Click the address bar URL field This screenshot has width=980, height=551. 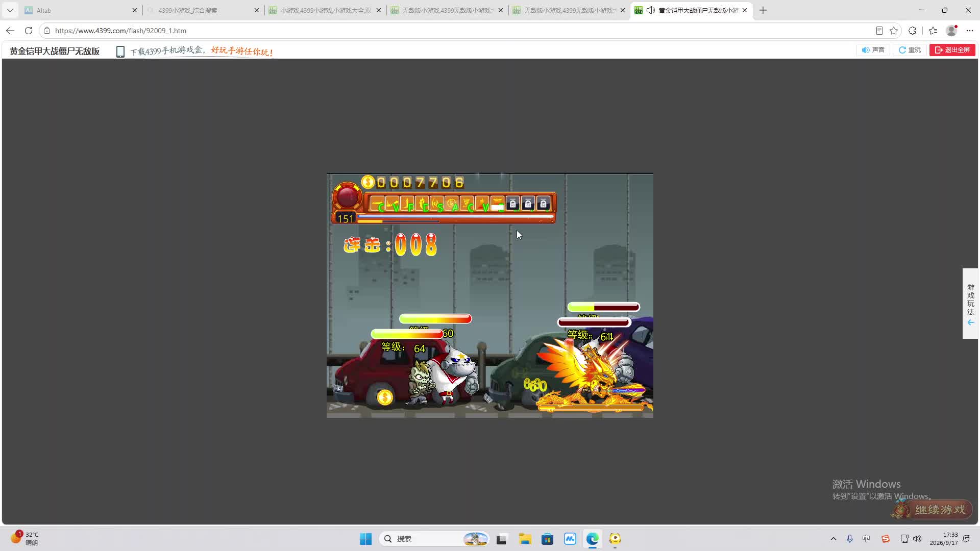pos(459,31)
